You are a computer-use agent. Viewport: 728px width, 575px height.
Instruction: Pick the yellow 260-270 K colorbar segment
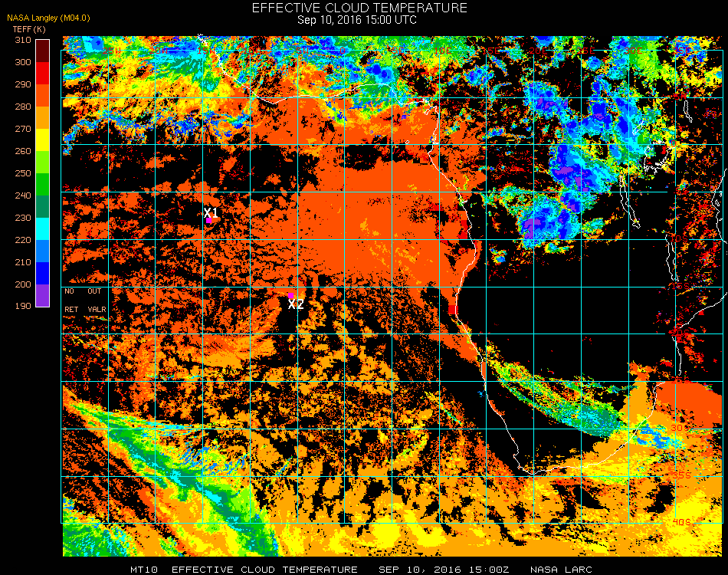[42, 140]
